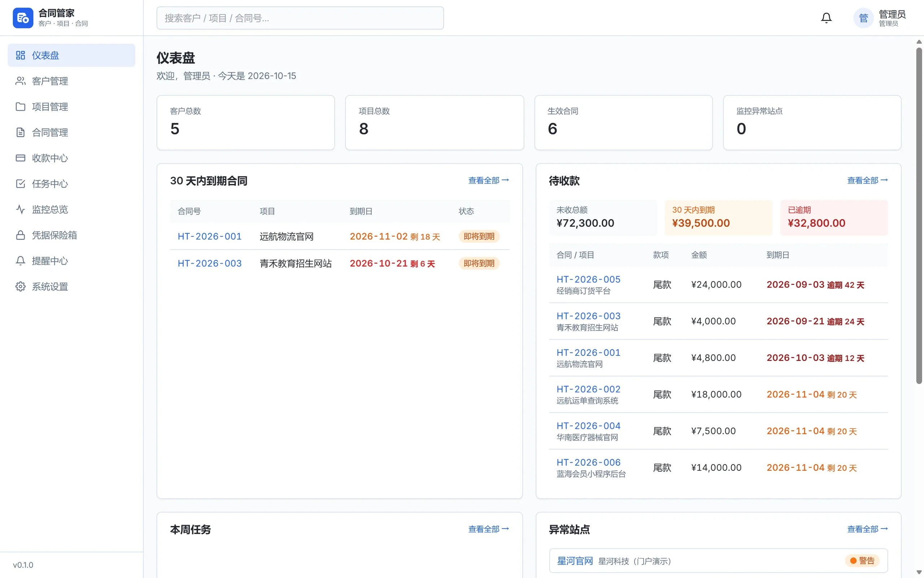
Task: Click the 收款中心 card icon
Action: point(21,158)
